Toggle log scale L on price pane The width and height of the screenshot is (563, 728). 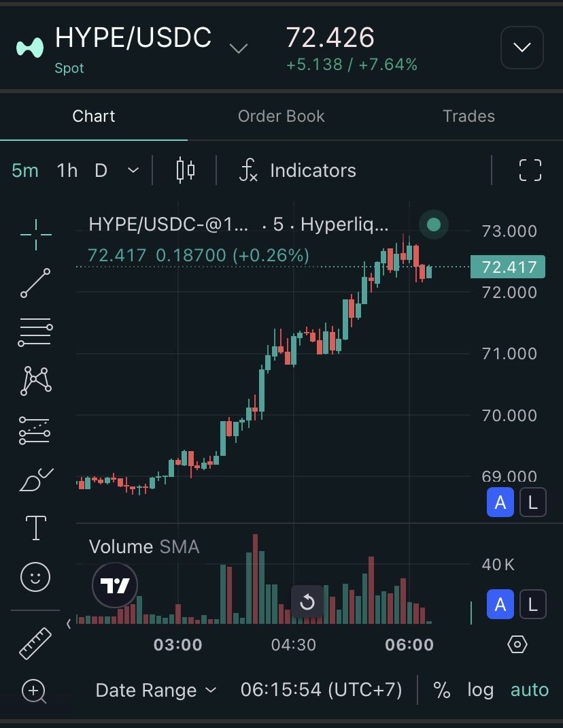click(x=533, y=502)
